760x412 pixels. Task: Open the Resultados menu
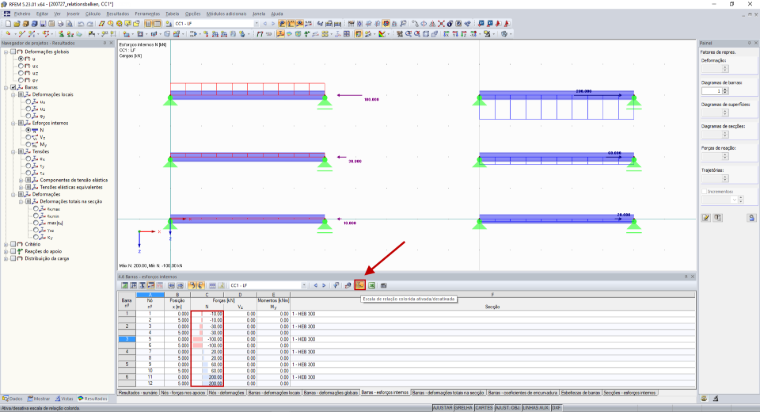[x=118, y=14]
